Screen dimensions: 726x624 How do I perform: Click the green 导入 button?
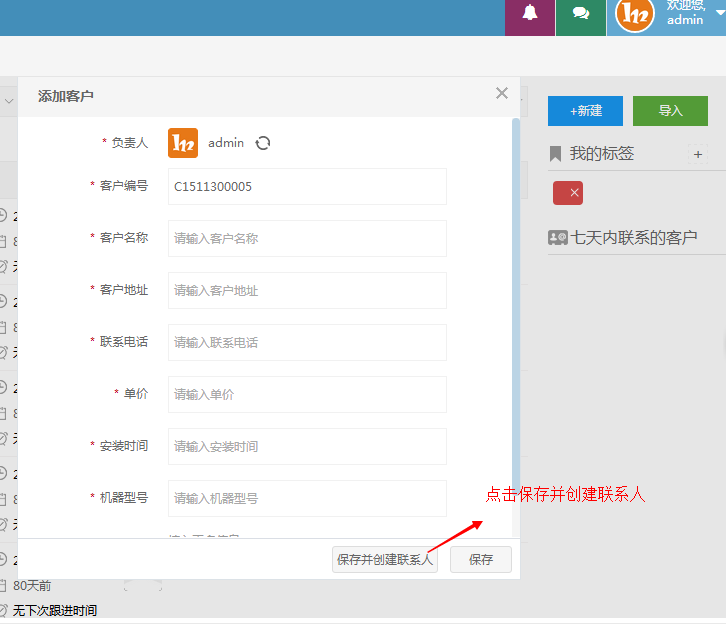point(670,111)
